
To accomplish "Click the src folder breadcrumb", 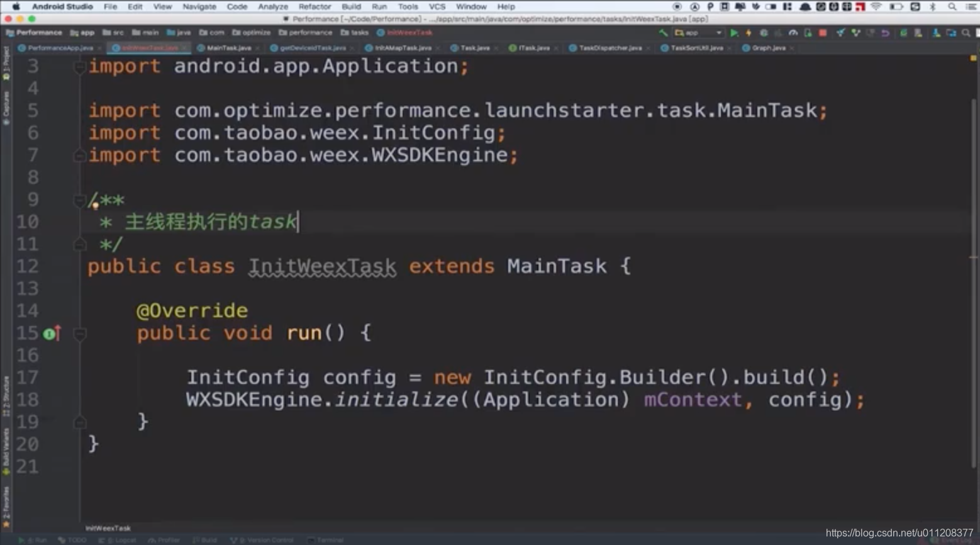I will (x=113, y=33).
